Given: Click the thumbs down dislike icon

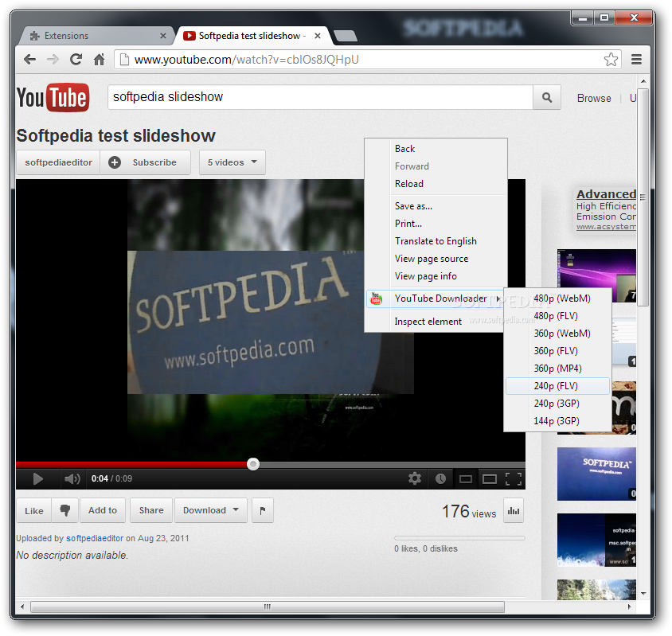Looking at the screenshot, I should (x=65, y=510).
